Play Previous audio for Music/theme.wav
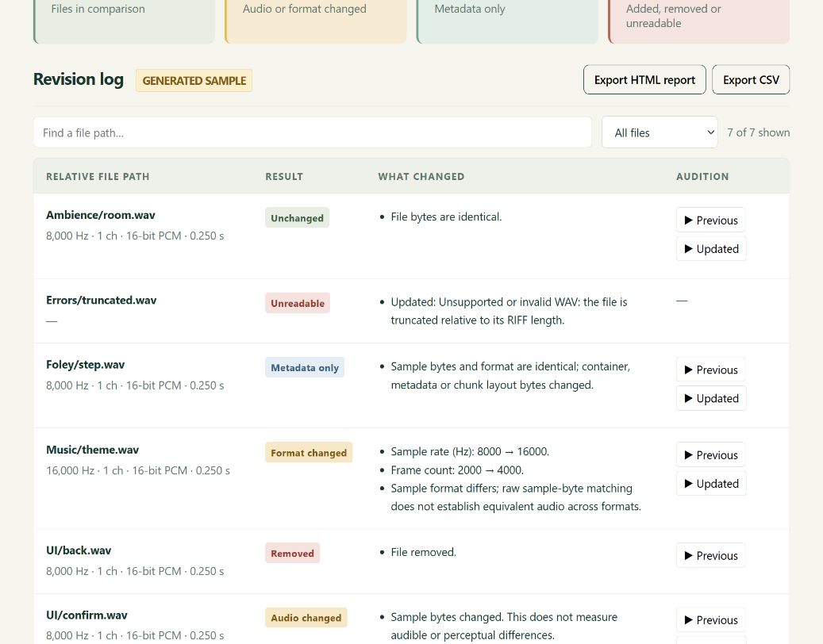The width and height of the screenshot is (823, 644). [710, 454]
